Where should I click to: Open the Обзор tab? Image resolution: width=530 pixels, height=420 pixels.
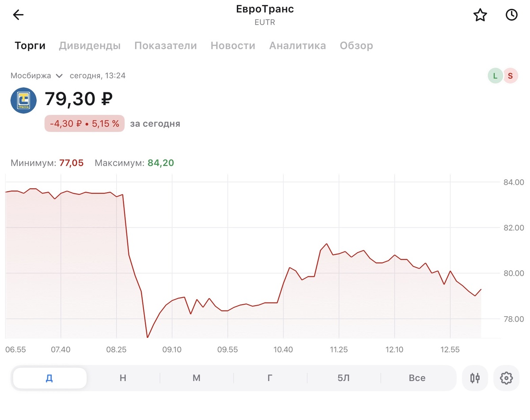click(x=356, y=45)
